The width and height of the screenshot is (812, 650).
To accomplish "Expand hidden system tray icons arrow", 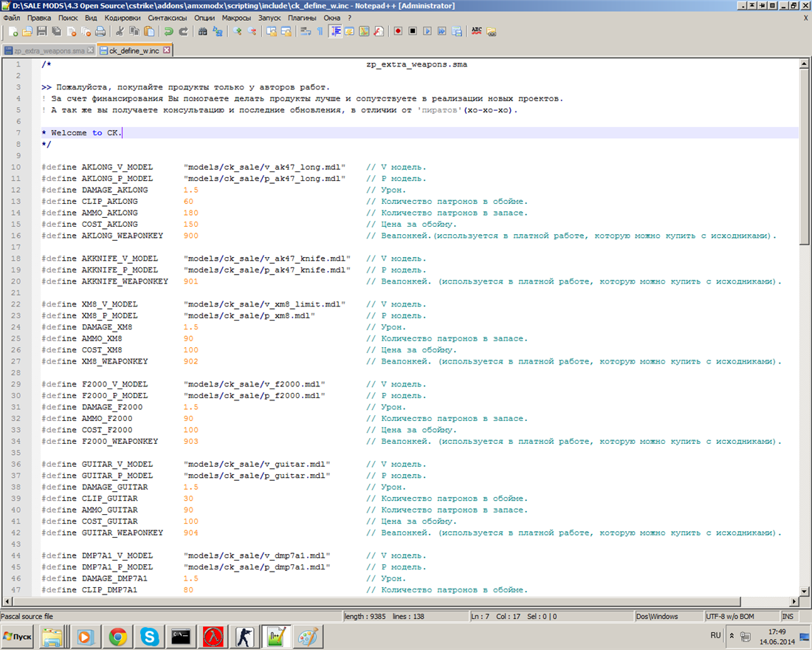I will pos(732,635).
